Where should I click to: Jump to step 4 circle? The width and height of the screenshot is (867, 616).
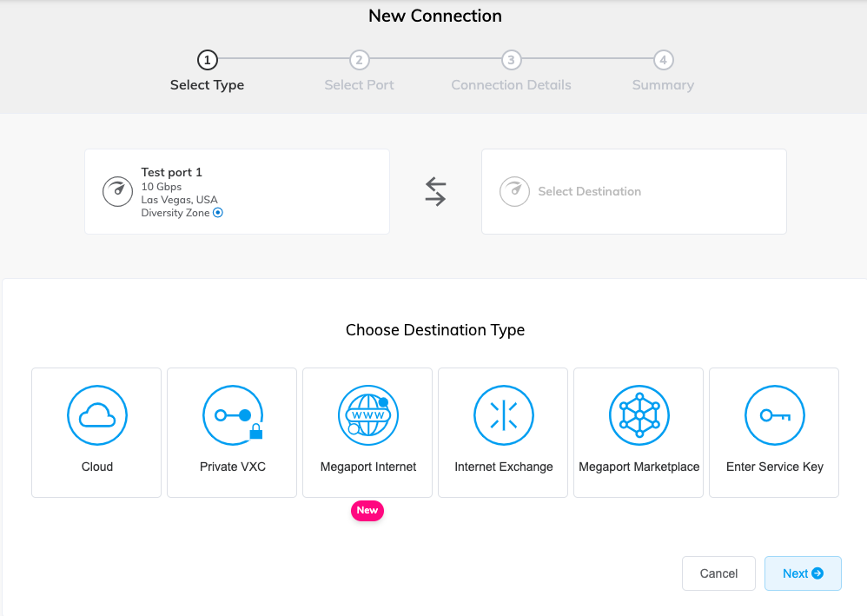click(664, 60)
